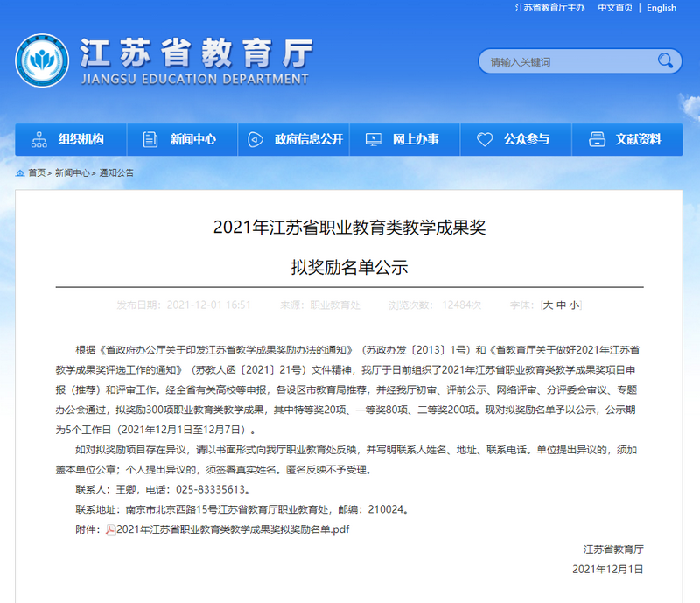The image size is (700, 603).
Task: Click the heart icon beside 公众参与
Action: 486,138
